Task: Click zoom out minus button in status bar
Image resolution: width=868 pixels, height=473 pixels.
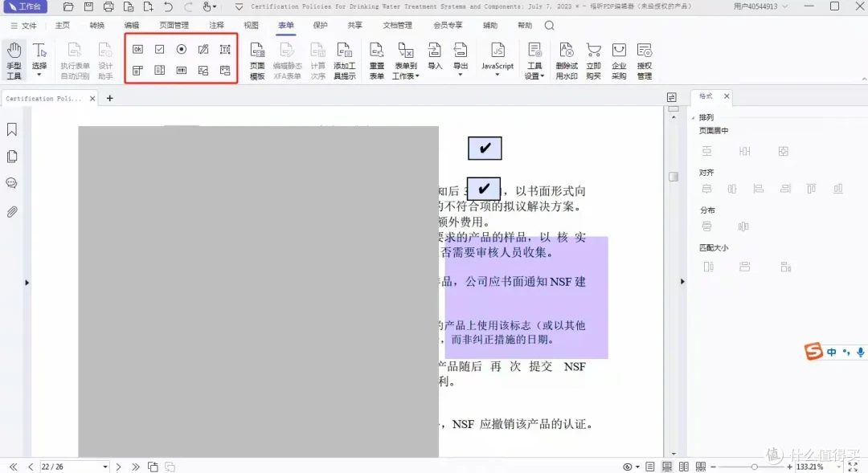Action: pyautogui.click(x=713, y=467)
